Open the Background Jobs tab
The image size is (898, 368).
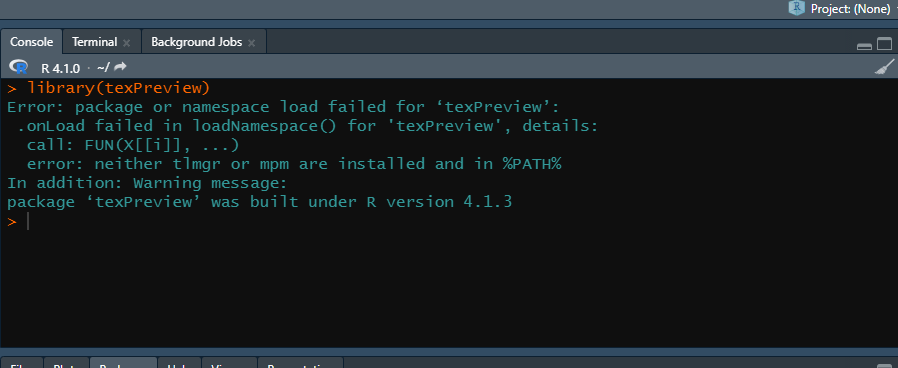[x=196, y=42]
